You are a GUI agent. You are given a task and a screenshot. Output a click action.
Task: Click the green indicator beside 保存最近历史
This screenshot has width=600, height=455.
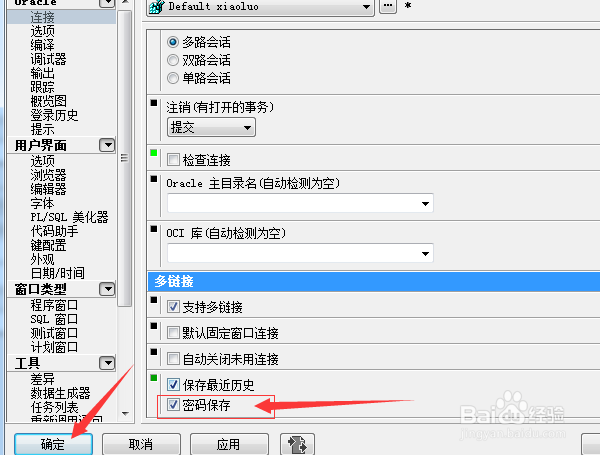(154, 378)
